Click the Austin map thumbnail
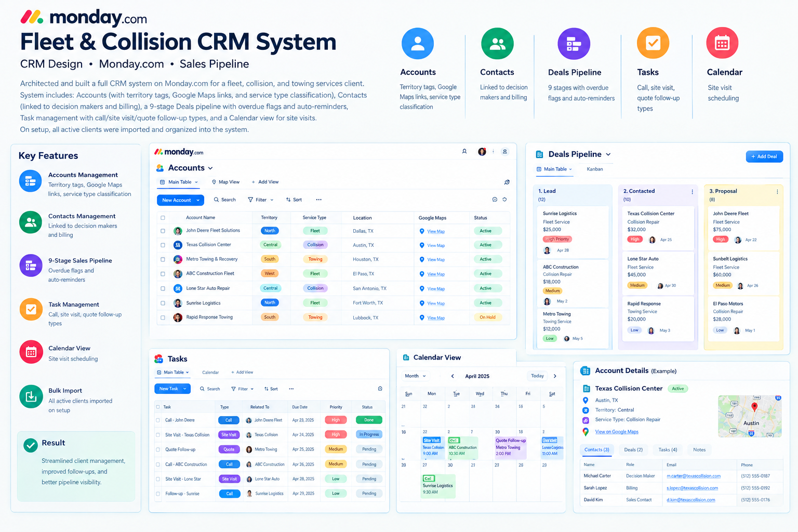Image resolution: width=798 pixels, height=532 pixels. coord(750,416)
